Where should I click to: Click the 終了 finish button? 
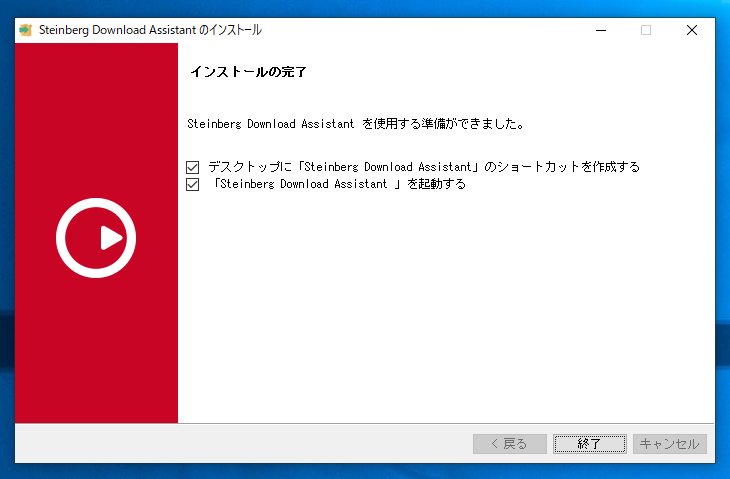(x=589, y=444)
